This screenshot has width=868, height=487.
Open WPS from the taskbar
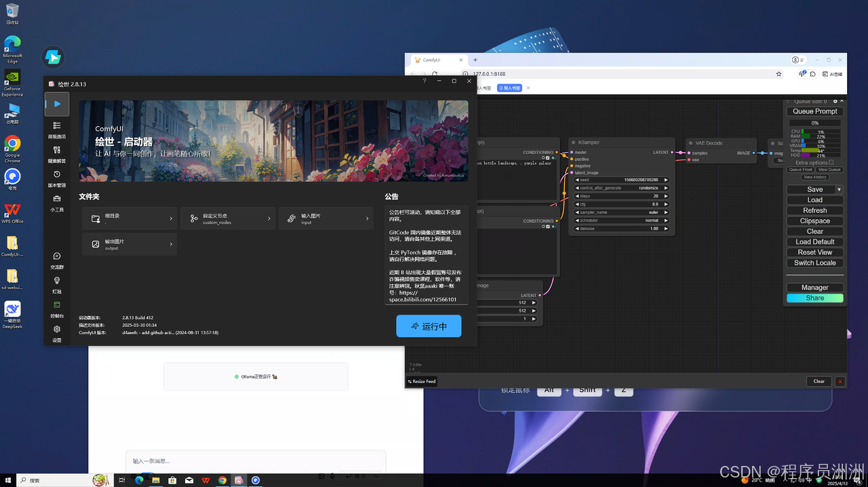click(x=205, y=480)
